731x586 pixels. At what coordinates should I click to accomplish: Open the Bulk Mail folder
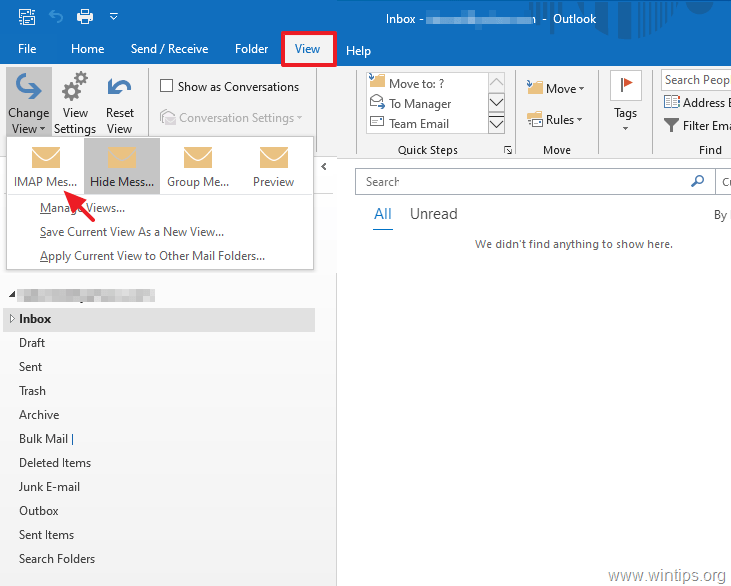point(43,439)
